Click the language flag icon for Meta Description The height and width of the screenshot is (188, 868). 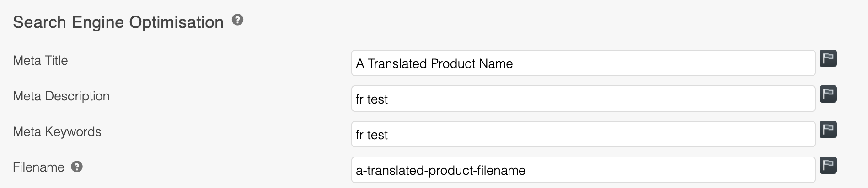tap(828, 94)
